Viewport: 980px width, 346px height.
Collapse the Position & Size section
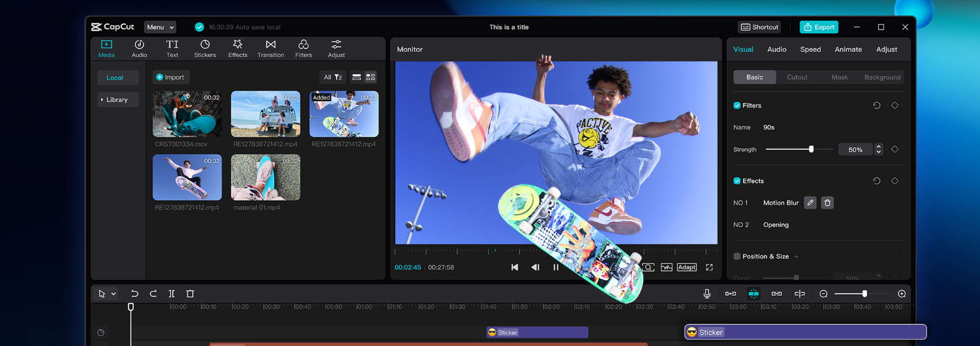click(796, 257)
